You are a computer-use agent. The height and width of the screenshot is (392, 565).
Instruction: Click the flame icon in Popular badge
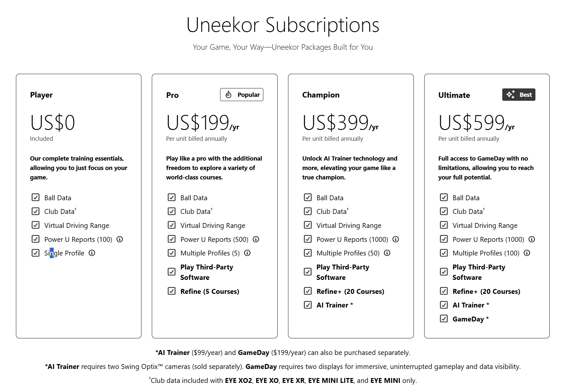tap(229, 95)
